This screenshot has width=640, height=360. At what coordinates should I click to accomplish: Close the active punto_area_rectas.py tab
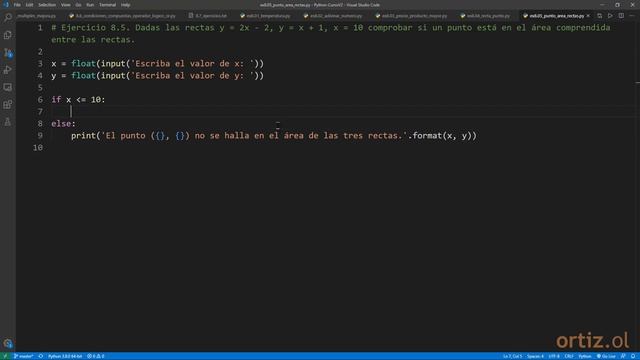588,16
